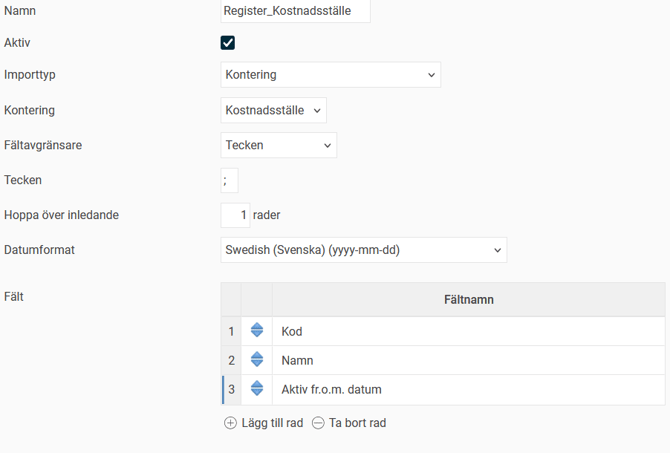The width and height of the screenshot is (670, 453).
Task: Select row number 3 in the Fält table
Action: 231,389
